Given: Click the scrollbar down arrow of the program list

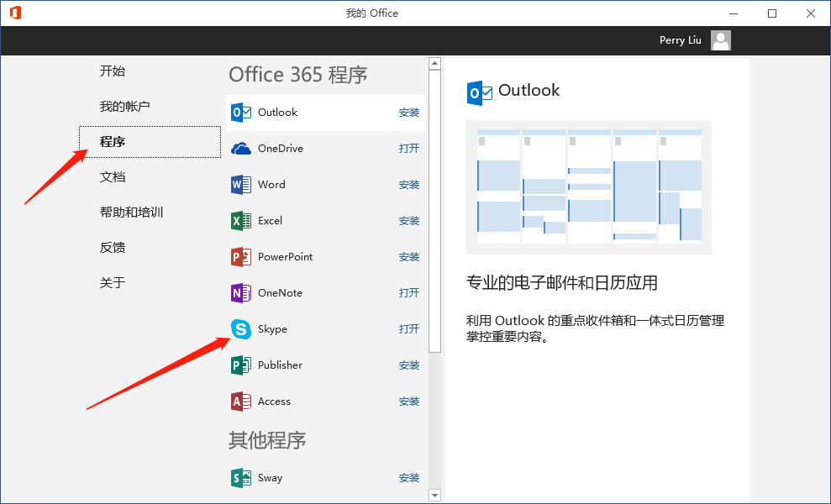Looking at the screenshot, I should 434,496.
